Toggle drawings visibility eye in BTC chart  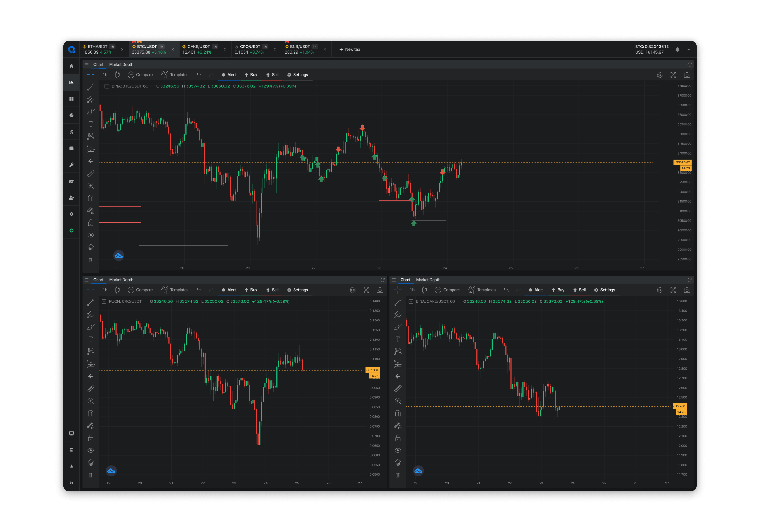tap(91, 235)
